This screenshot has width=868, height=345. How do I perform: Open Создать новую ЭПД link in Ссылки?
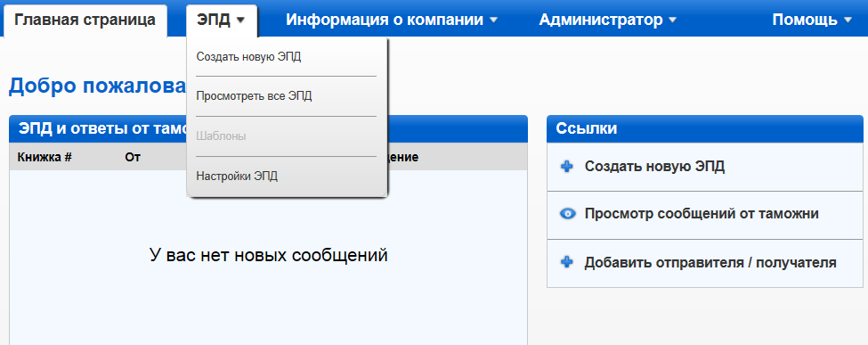(654, 167)
